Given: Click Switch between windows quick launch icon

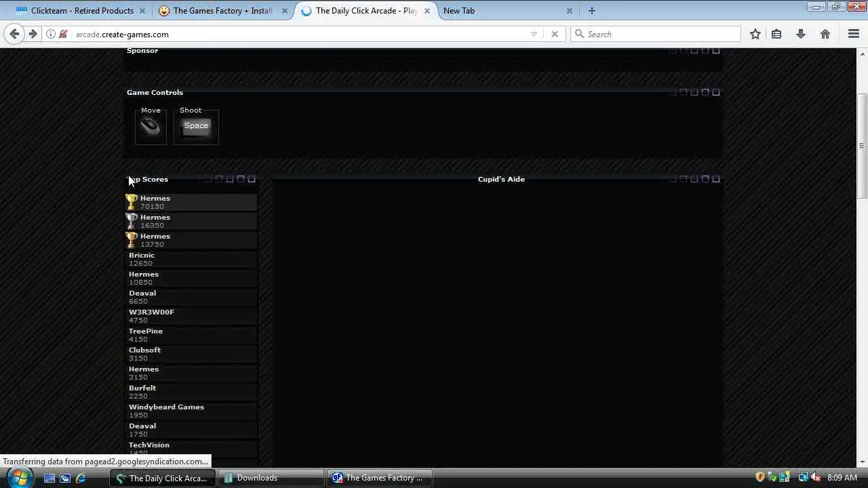Looking at the screenshot, I should 65,478.
